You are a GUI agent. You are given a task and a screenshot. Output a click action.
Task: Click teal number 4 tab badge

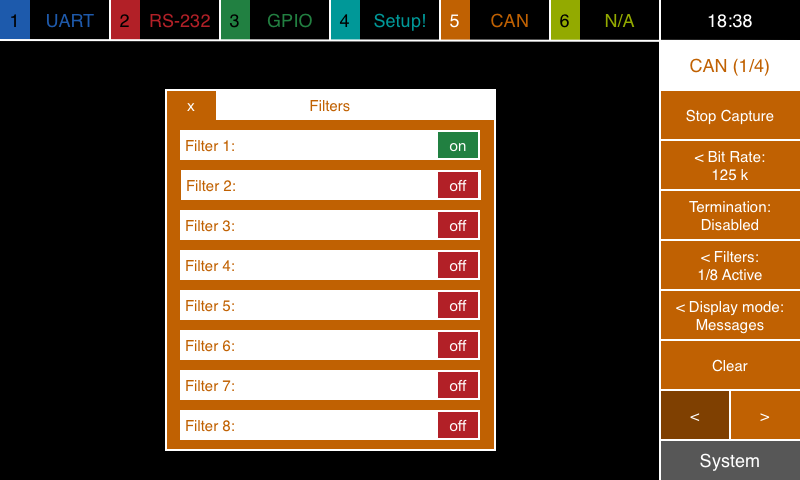[345, 20]
